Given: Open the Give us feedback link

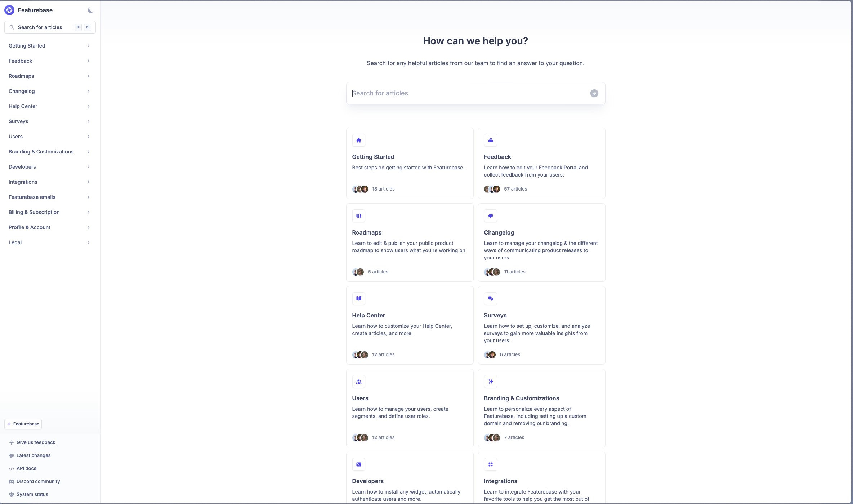Looking at the screenshot, I should pos(36,442).
